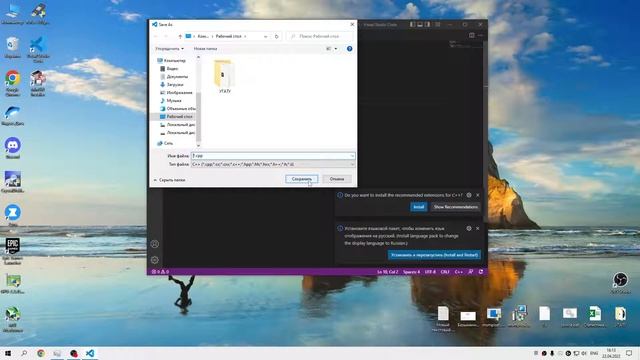Click Install for C++ extensions notification
Screen dimensions: 640x360
(x=418, y=207)
